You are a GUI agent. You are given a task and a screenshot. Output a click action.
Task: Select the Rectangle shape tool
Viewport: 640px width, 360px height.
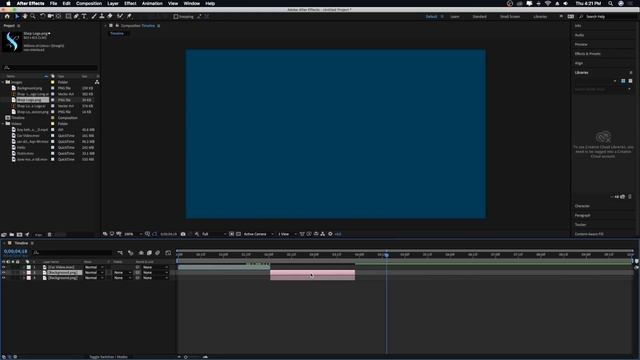click(68, 16)
